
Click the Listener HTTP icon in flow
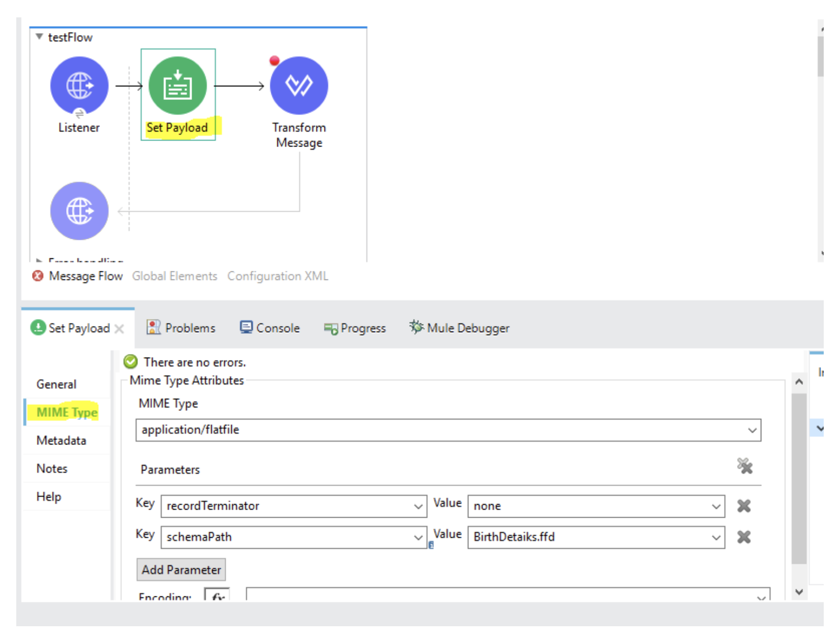coord(79,86)
